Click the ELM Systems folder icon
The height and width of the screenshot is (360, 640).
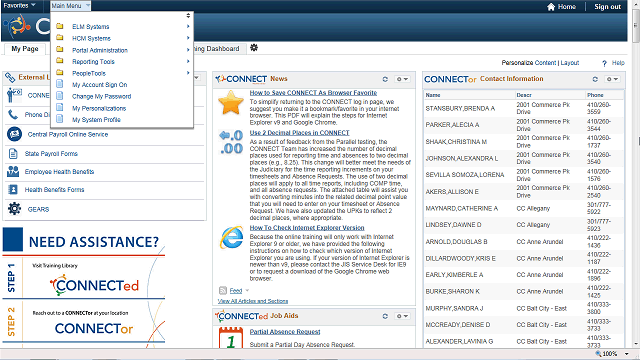(60, 26)
